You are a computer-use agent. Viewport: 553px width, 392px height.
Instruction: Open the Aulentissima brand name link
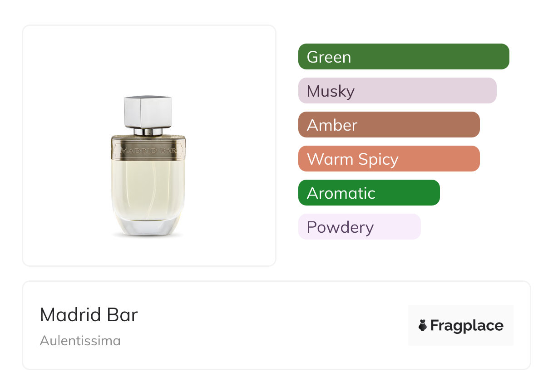(80, 340)
